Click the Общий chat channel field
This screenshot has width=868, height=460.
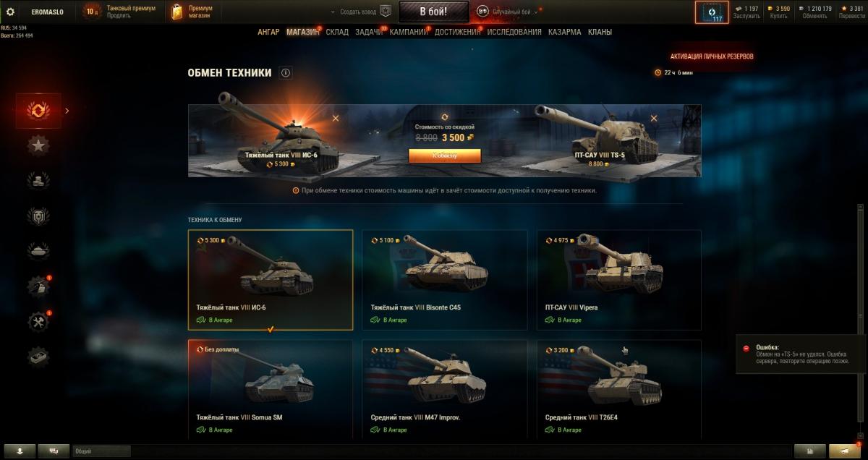click(x=101, y=451)
